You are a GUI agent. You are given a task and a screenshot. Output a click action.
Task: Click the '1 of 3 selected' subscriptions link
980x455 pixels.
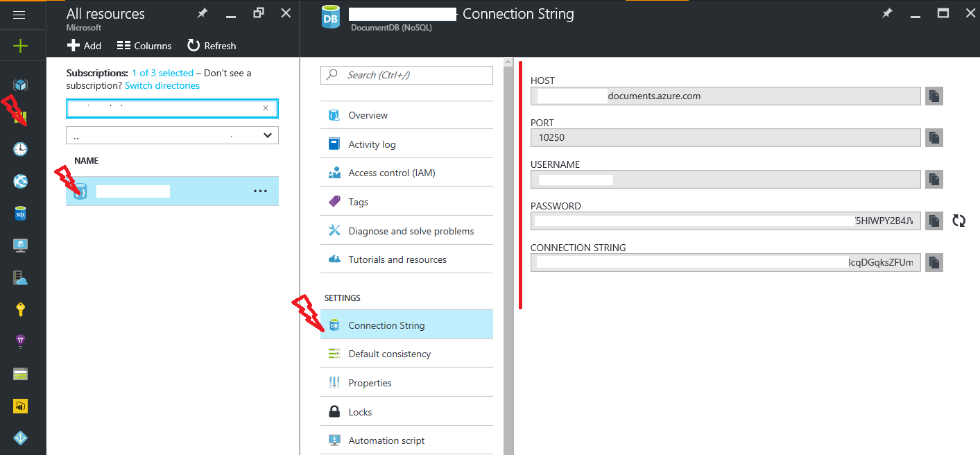tap(162, 73)
